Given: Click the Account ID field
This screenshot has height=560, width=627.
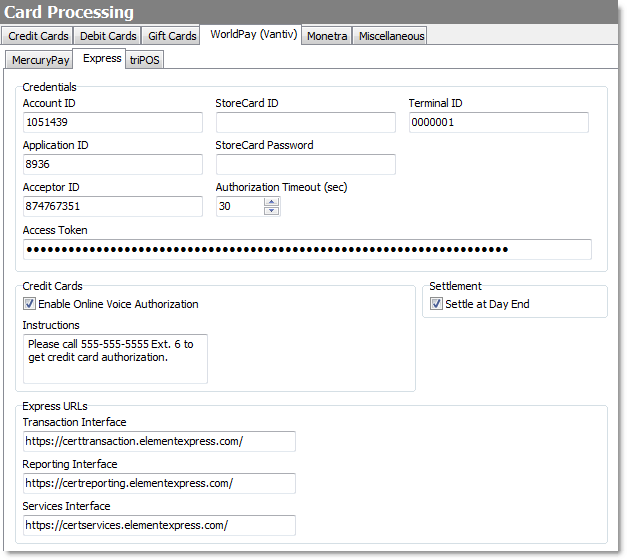Looking at the screenshot, I should (113, 122).
